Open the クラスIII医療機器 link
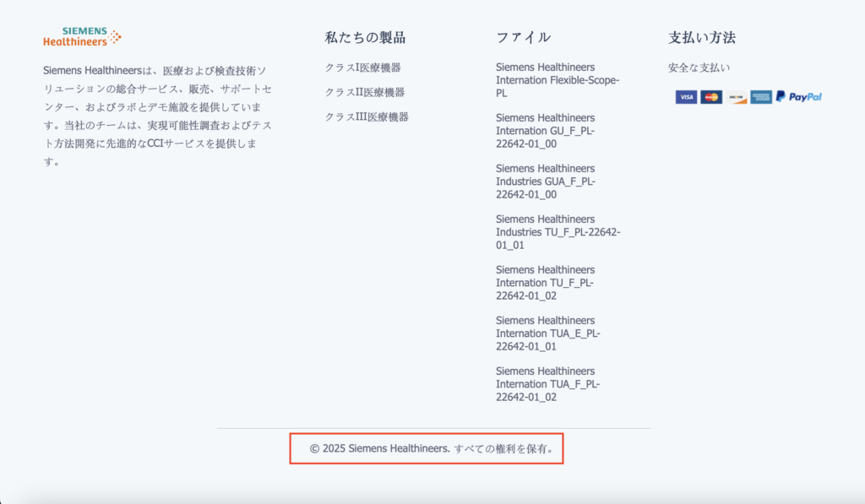Image resolution: width=865 pixels, height=504 pixels. (367, 117)
